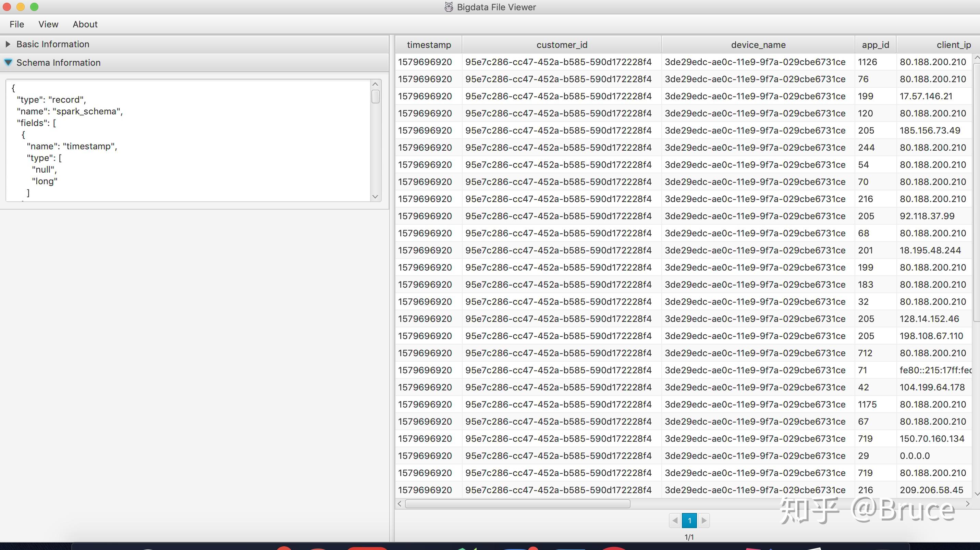Open the View menu
Viewport: 980px width, 550px height.
coord(48,24)
